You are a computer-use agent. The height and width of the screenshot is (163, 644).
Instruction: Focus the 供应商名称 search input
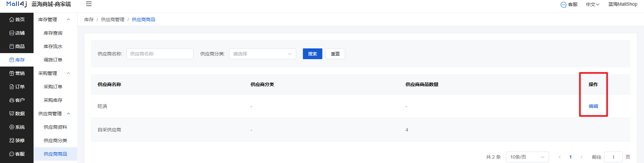point(160,54)
